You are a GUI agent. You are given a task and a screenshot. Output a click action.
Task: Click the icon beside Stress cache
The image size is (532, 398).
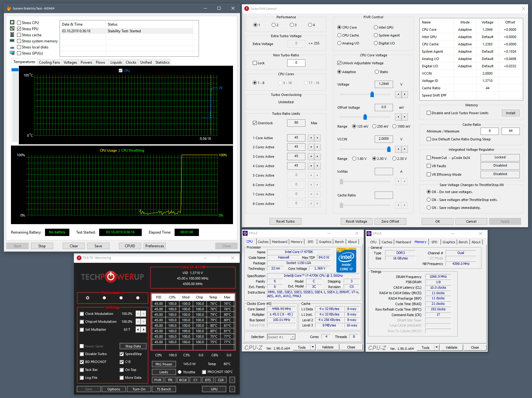12,35
